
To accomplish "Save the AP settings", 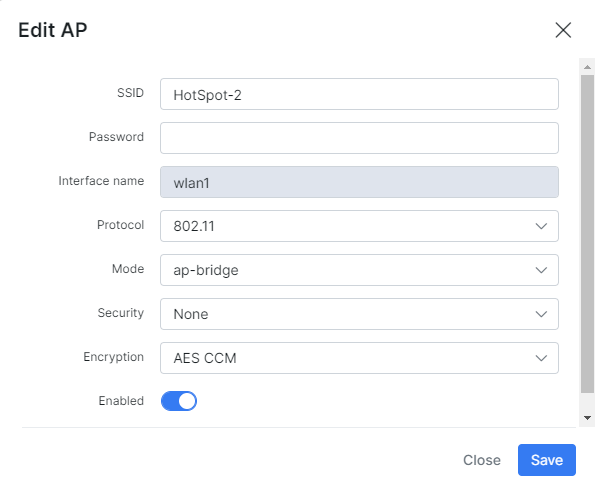I will [547, 460].
